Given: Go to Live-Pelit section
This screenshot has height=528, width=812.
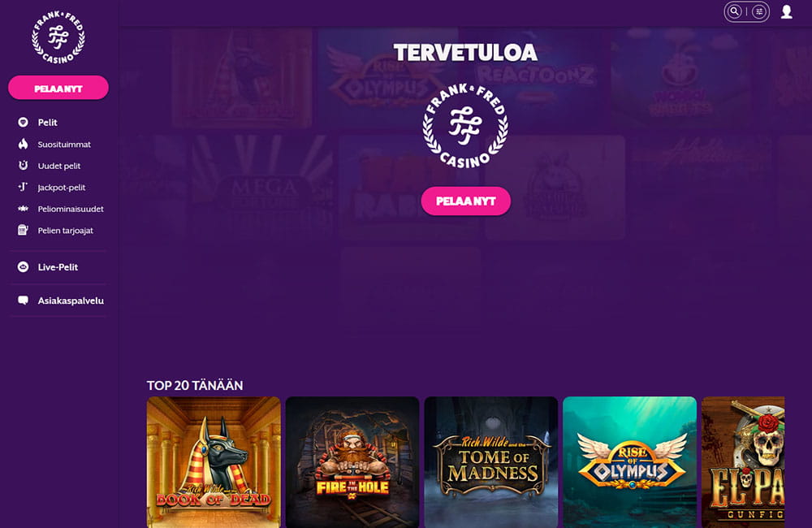Looking at the screenshot, I should click(58, 267).
